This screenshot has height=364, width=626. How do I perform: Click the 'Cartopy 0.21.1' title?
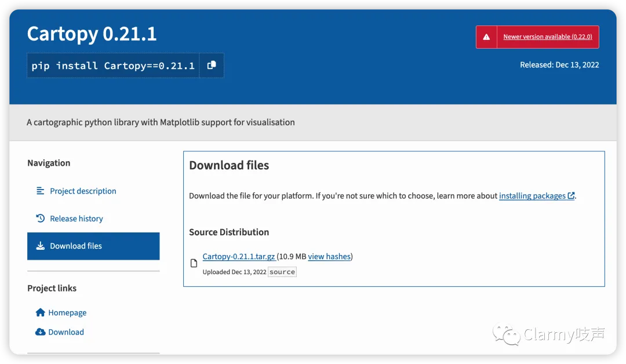pyautogui.click(x=92, y=34)
